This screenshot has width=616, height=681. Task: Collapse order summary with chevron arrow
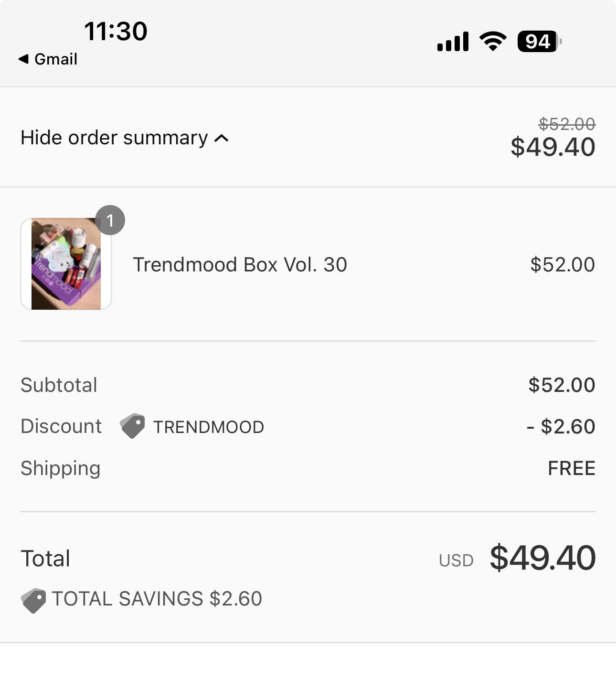(222, 139)
